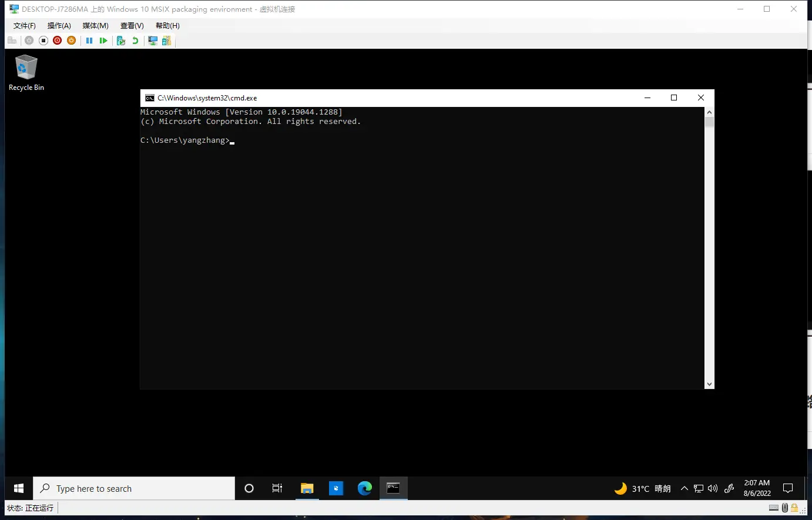Click the red Shut Down VM toolbar icon
The width and height of the screenshot is (812, 520).
(57, 41)
